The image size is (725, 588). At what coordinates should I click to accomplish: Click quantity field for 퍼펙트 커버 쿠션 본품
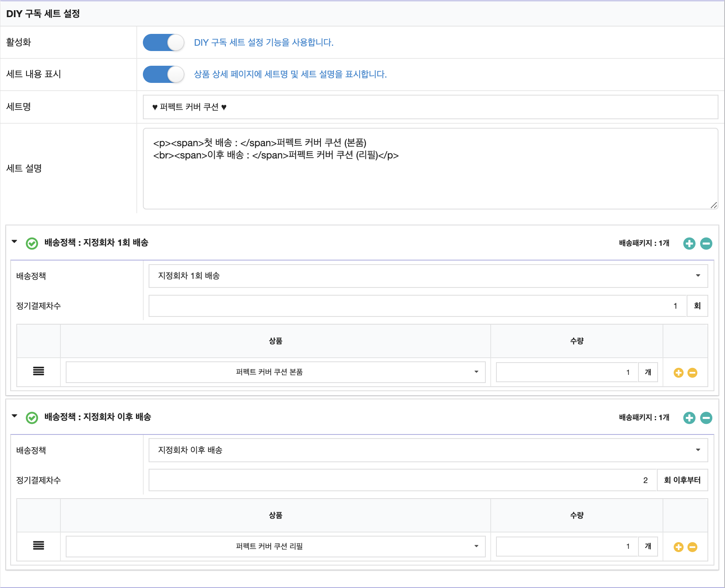[x=567, y=372]
